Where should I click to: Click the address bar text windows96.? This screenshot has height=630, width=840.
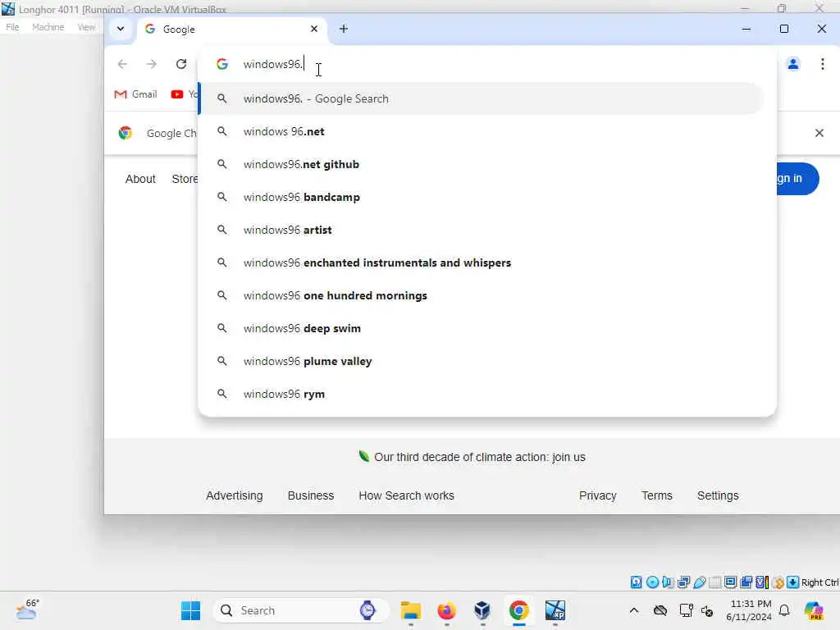click(272, 64)
